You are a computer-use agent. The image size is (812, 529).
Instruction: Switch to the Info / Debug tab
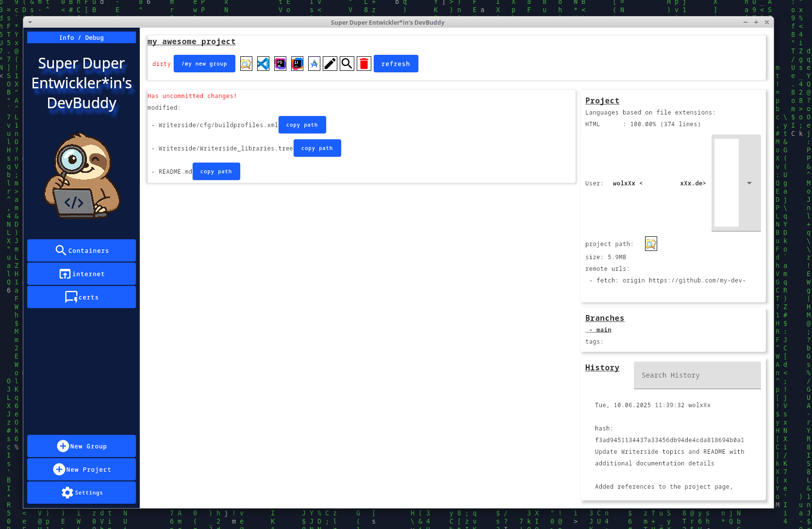(81, 37)
